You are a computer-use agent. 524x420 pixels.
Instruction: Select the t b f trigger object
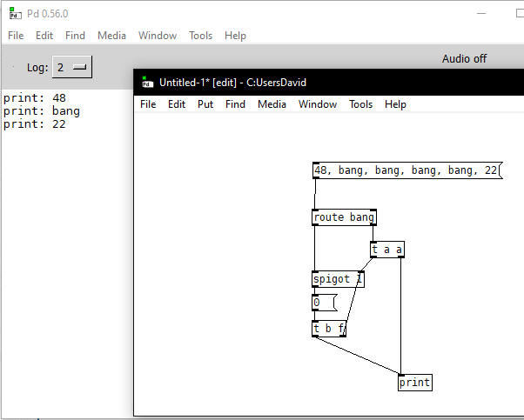tap(329, 329)
